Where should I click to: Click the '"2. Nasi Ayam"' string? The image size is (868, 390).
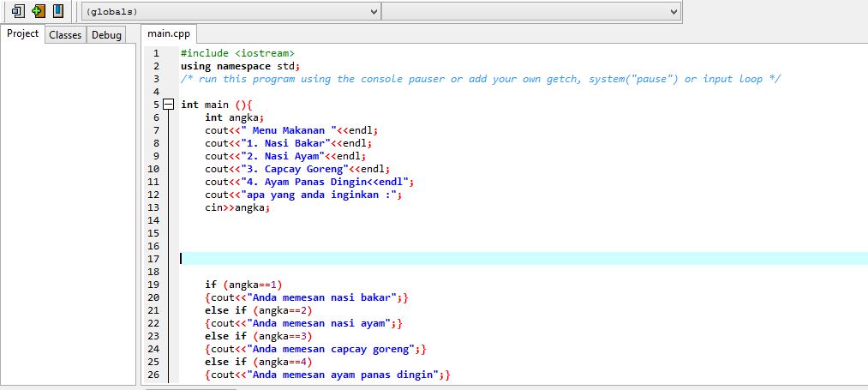(283, 156)
